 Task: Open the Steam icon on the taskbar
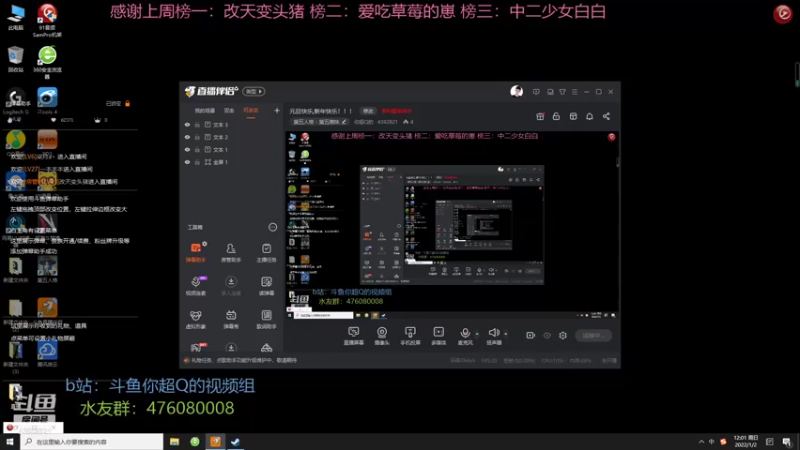[x=235, y=441]
